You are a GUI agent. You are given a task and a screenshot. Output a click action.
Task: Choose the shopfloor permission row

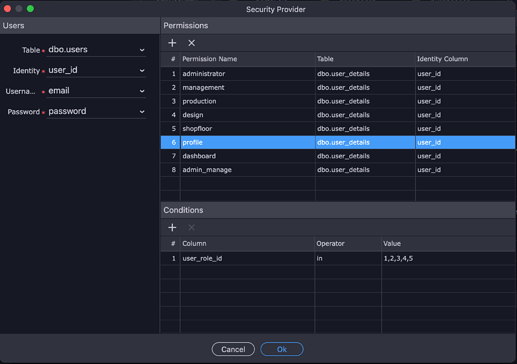tap(338, 129)
